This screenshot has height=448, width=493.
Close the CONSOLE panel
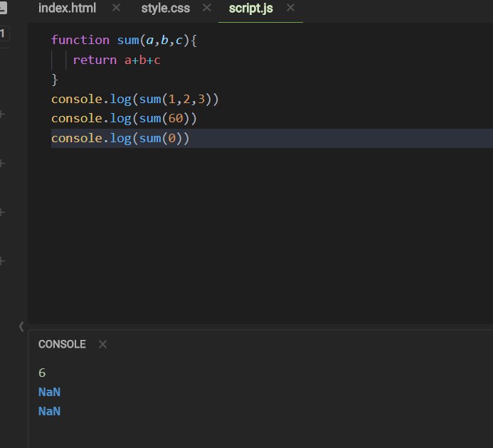[x=102, y=344]
